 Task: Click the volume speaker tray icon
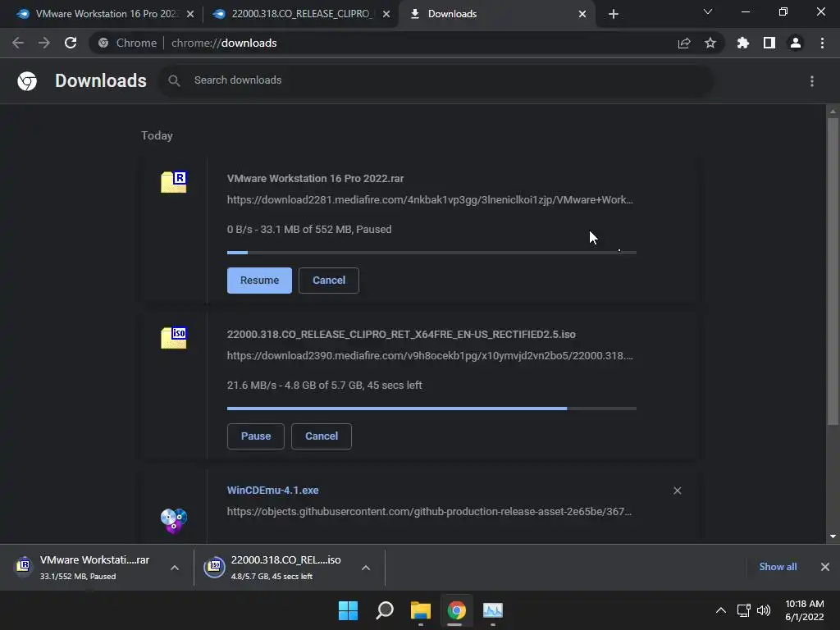pyautogui.click(x=764, y=610)
